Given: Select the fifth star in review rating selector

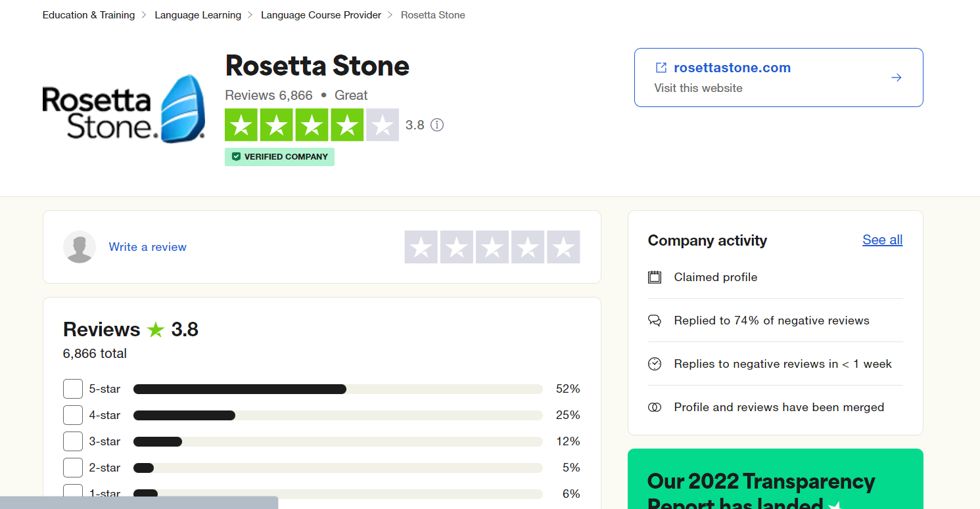Looking at the screenshot, I should pyautogui.click(x=563, y=247).
